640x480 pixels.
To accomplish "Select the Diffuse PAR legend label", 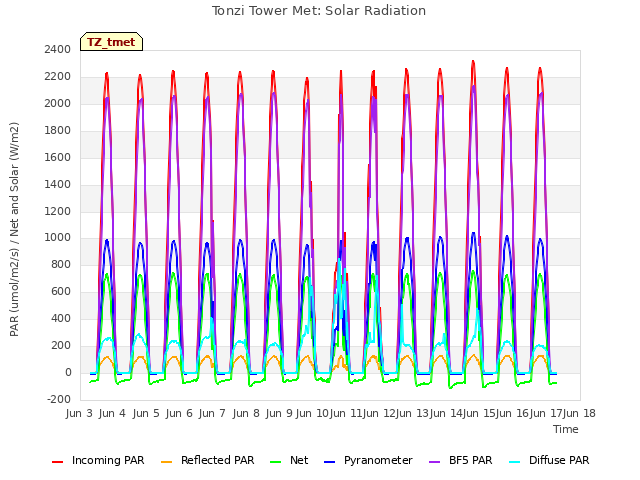I will click(559, 460).
